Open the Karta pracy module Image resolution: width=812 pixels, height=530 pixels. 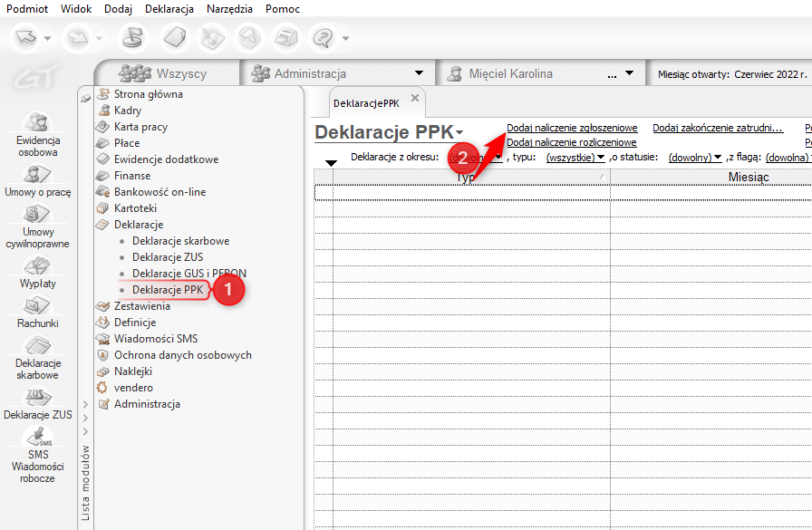[x=140, y=127]
